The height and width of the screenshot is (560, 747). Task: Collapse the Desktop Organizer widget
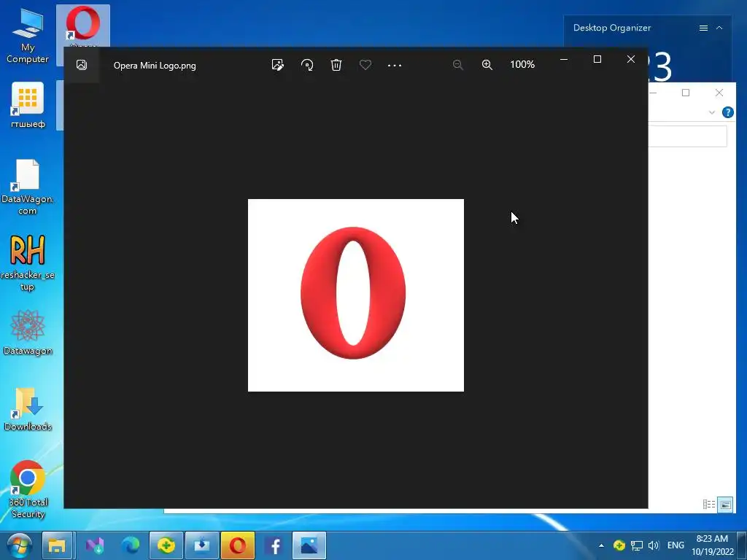[x=719, y=28]
